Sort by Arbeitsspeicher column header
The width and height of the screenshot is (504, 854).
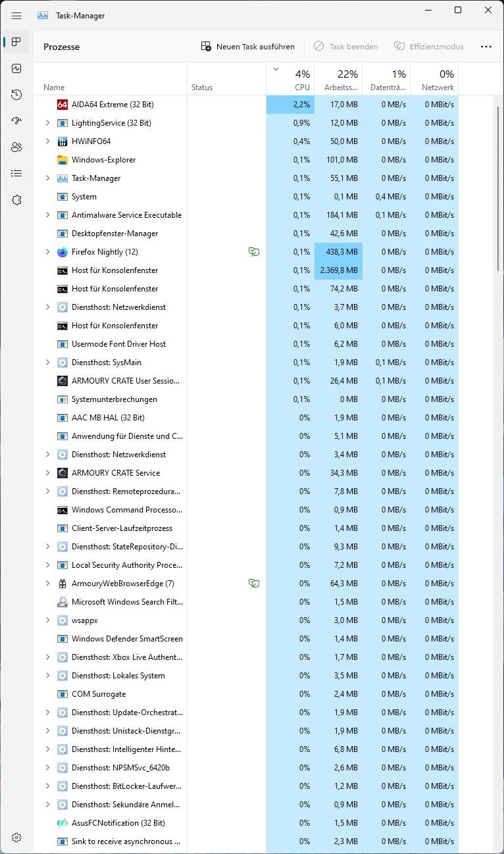pyautogui.click(x=338, y=80)
